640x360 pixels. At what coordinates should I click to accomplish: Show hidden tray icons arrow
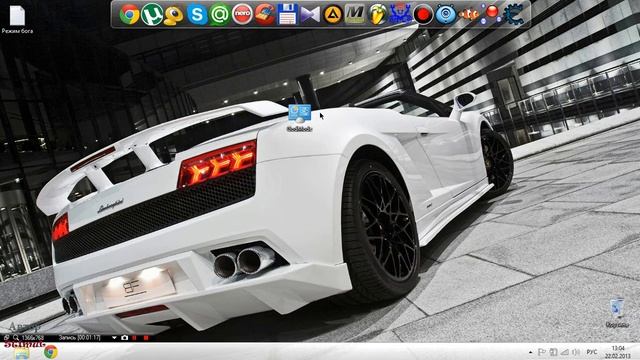[530, 352]
